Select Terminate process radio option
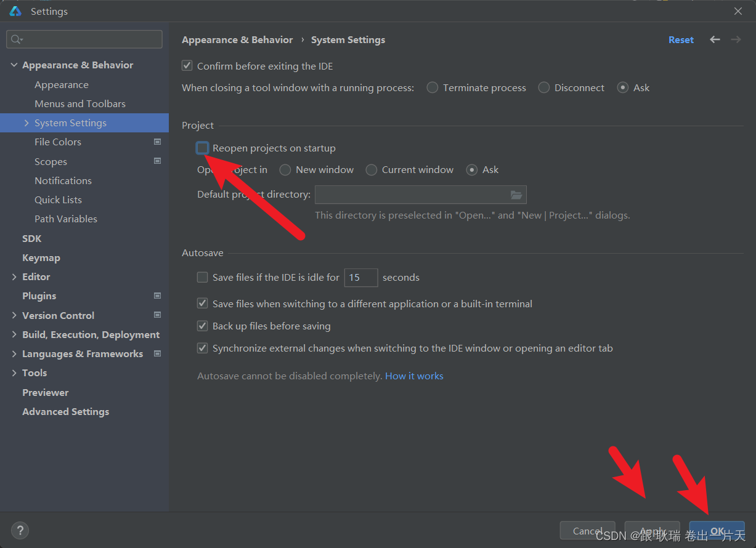This screenshot has width=756, height=548. pyautogui.click(x=433, y=87)
